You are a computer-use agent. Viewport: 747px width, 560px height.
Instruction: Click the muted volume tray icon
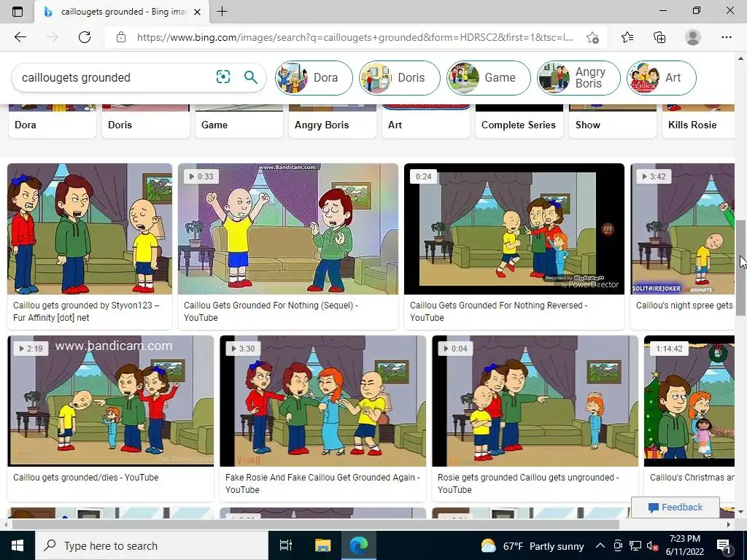653,545
